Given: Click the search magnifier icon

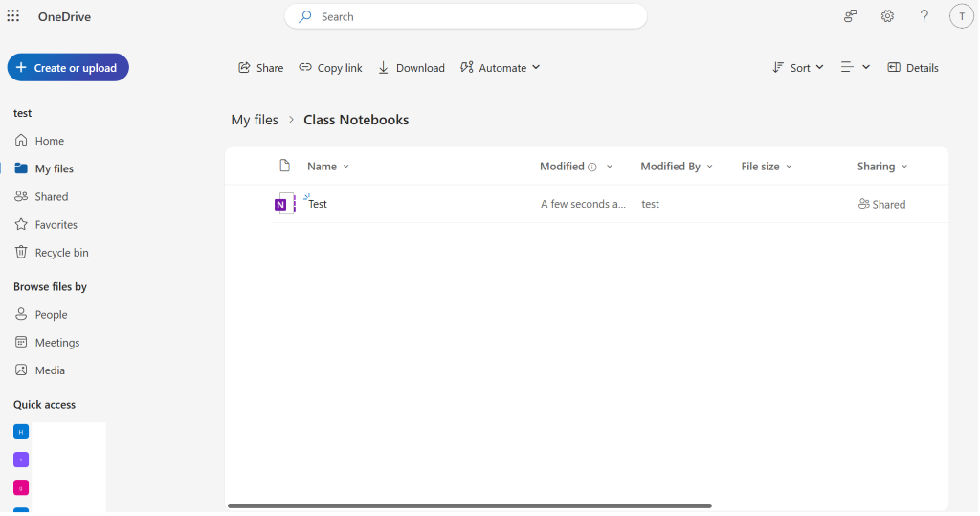Looking at the screenshot, I should click(x=305, y=17).
